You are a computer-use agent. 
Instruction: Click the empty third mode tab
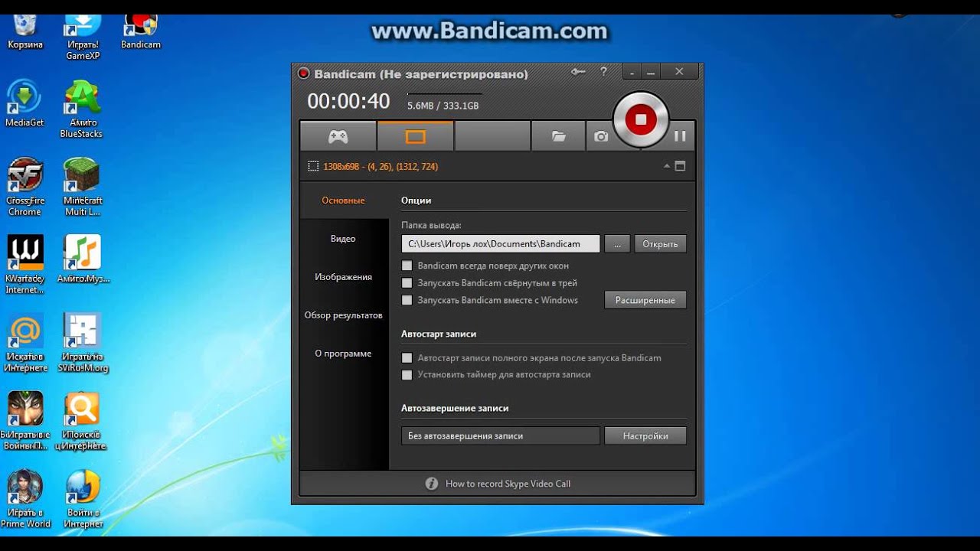(492, 136)
